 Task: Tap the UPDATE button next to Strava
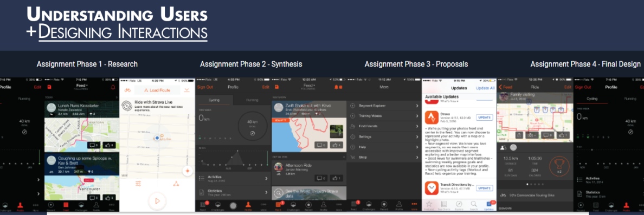[484, 118]
